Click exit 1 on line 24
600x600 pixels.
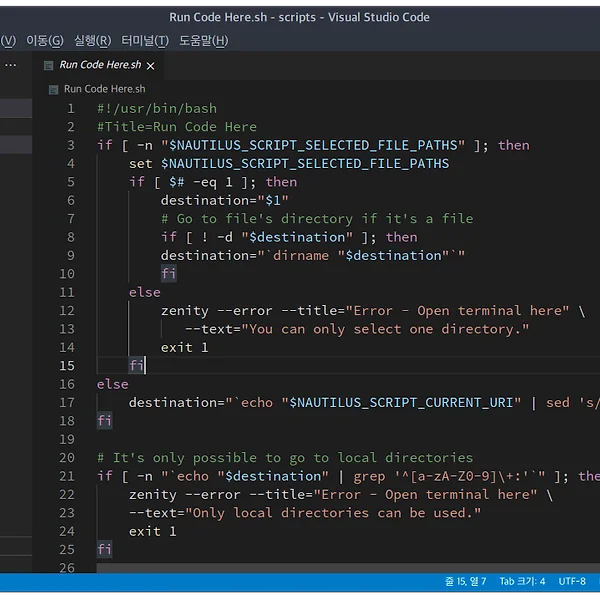click(x=153, y=531)
